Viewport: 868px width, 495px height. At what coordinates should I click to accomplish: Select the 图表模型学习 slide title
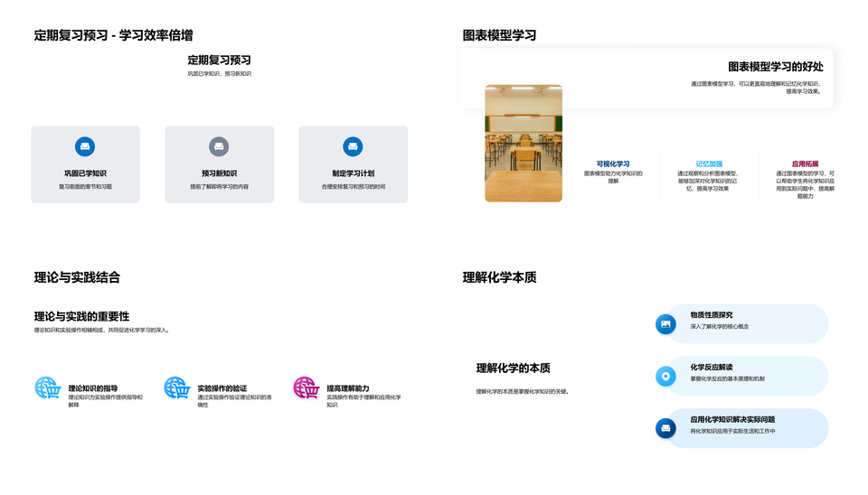499,35
